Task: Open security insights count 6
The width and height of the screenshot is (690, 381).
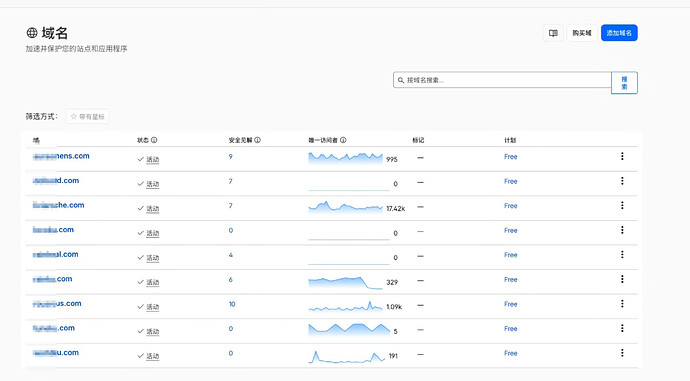Action: [x=231, y=280]
